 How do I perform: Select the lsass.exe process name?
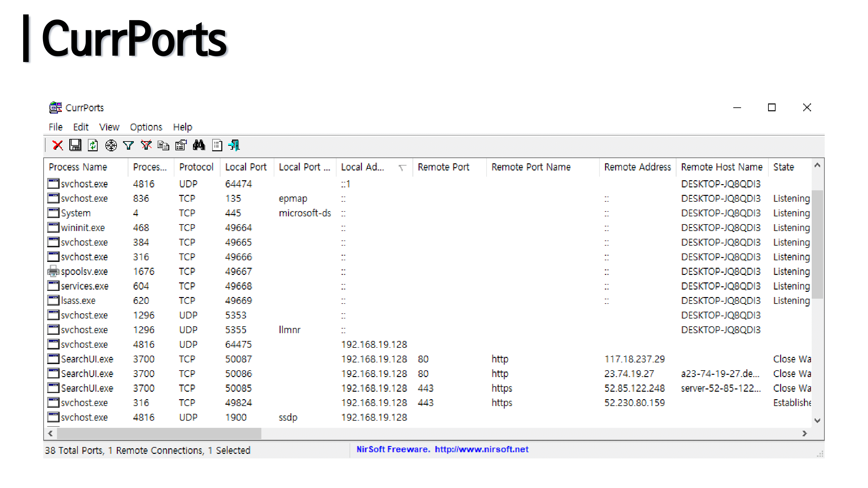click(78, 300)
